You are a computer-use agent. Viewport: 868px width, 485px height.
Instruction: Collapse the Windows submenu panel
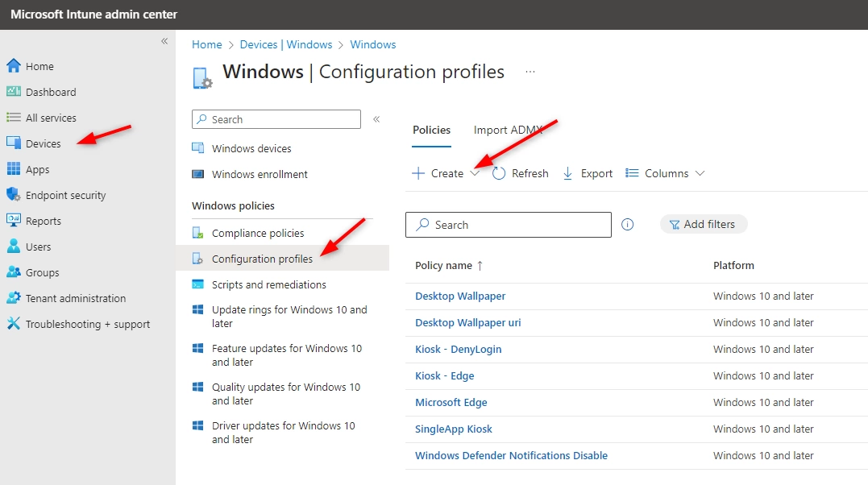click(376, 119)
